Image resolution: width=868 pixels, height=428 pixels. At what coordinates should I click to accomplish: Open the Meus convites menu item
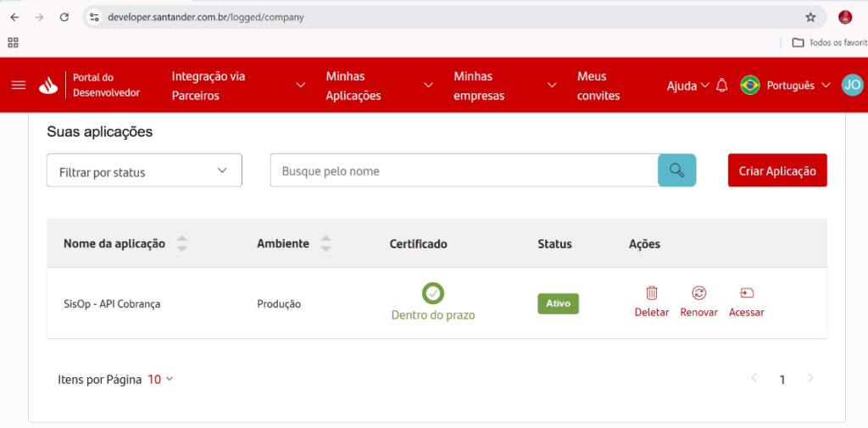598,86
